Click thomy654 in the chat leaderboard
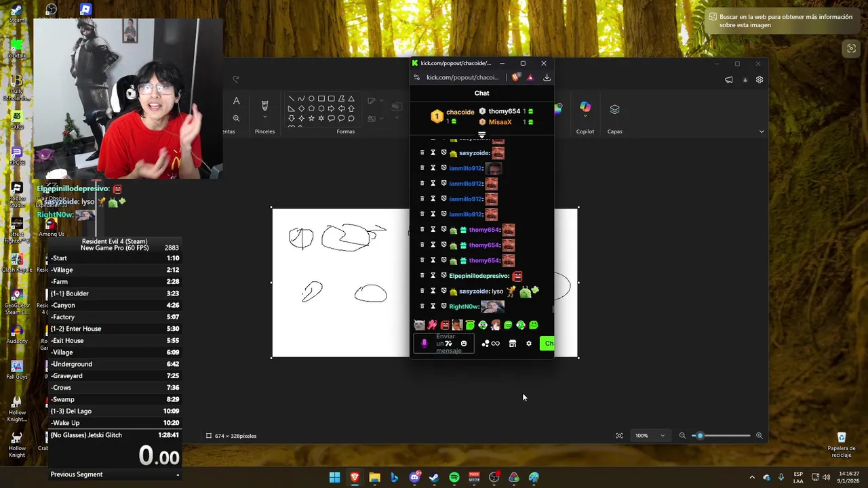Screen dimensions: 868x488 [505, 111]
